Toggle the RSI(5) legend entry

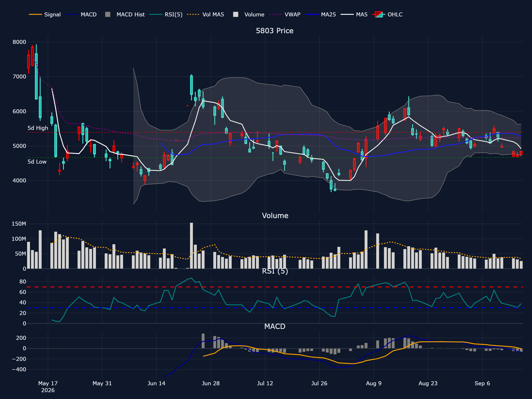[166, 14]
